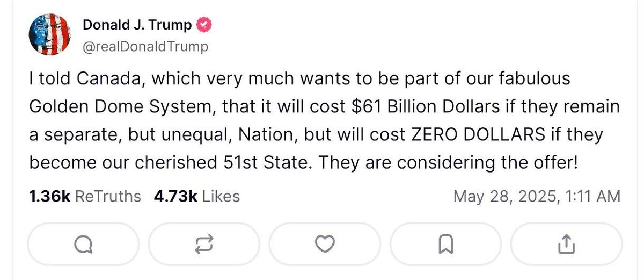View the 1.36k ReTruths list
This screenshot has width=644, height=280.
[85, 196]
